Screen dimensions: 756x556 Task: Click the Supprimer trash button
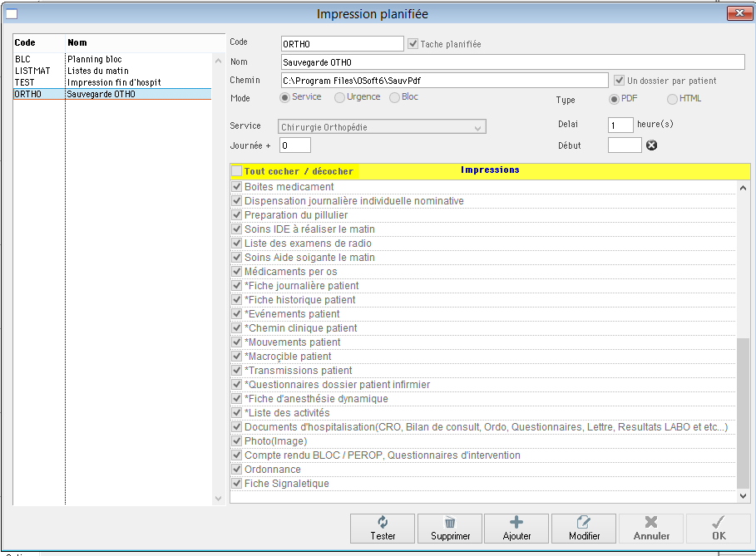click(x=450, y=529)
